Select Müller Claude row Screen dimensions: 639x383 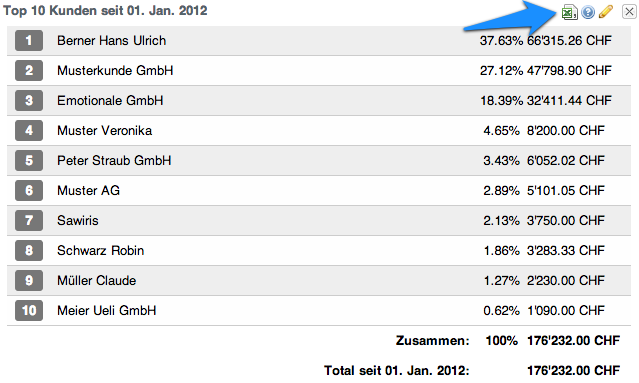(319, 280)
